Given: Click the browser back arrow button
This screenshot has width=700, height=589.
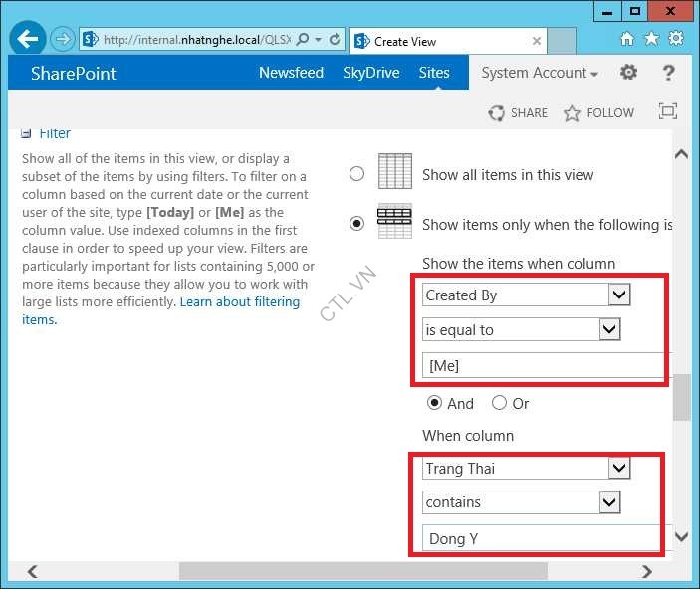Looking at the screenshot, I should (x=28, y=40).
